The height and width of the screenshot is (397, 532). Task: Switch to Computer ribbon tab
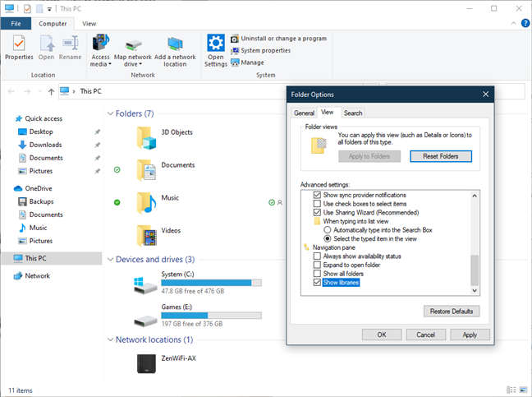point(53,24)
